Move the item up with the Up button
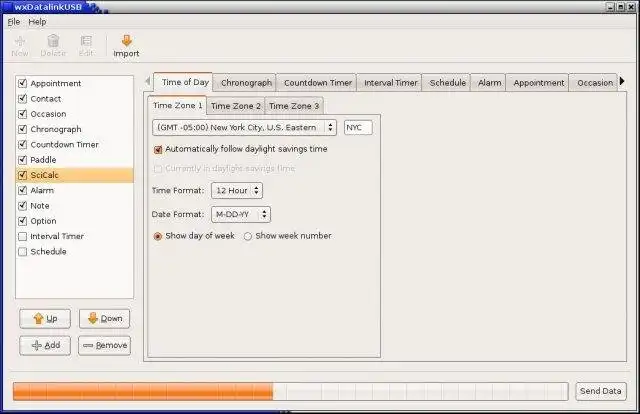The height and width of the screenshot is (414, 640). [45, 318]
